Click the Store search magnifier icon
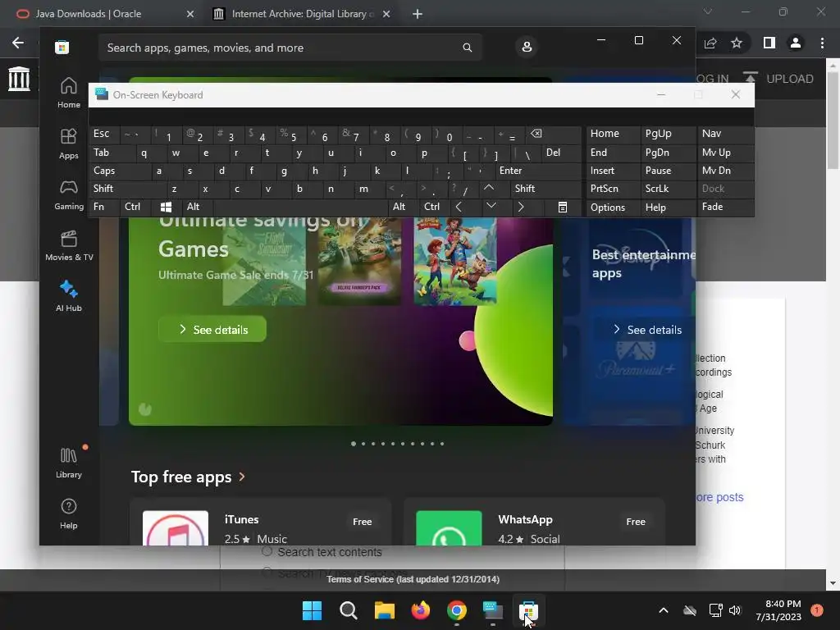 pos(467,48)
